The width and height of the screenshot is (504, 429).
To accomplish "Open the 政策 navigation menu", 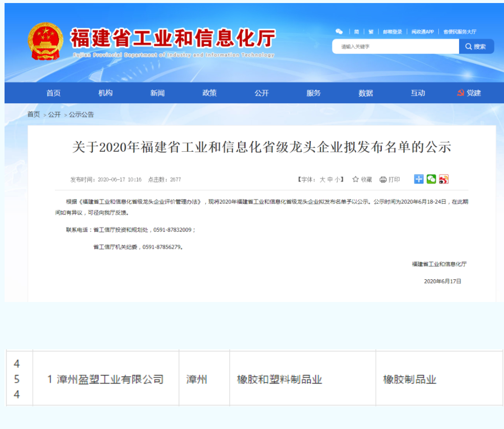I will 209,93.
